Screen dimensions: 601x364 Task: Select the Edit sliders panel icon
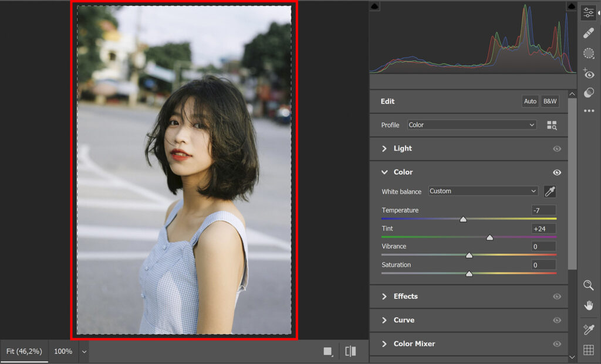coord(588,12)
